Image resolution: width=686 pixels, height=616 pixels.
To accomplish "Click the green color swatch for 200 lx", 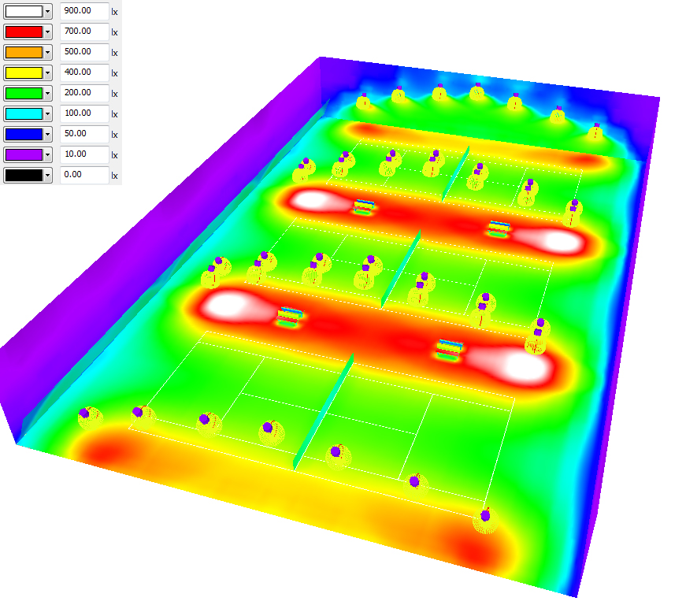I will coord(24,93).
